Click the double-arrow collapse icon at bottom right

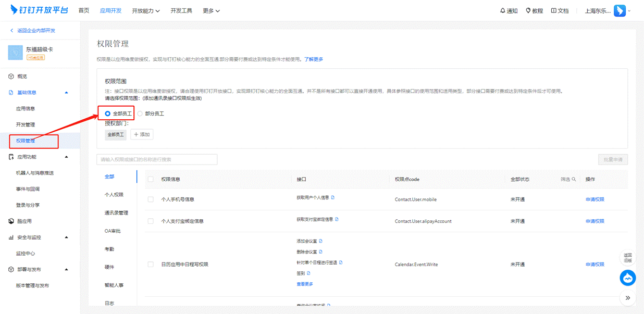pos(628,298)
